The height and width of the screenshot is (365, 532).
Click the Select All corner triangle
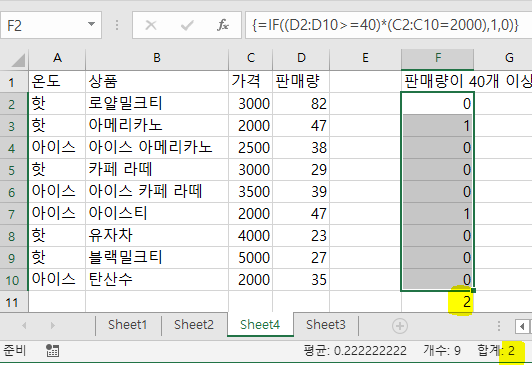point(18,60)
